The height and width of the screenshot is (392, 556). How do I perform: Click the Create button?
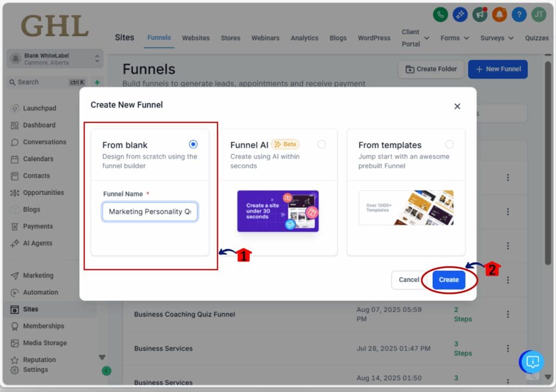pyautogui.click(x=448, y=280)
